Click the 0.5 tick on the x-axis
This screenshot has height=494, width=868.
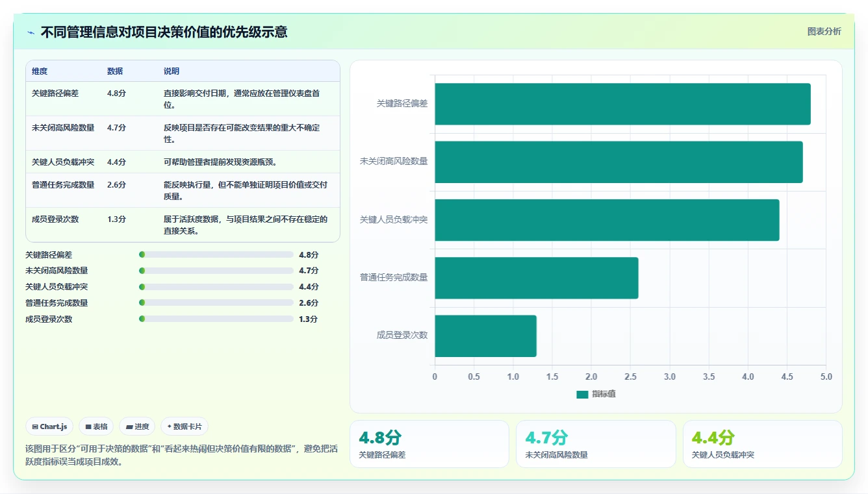pyautogui.click(x=474, y=377)
